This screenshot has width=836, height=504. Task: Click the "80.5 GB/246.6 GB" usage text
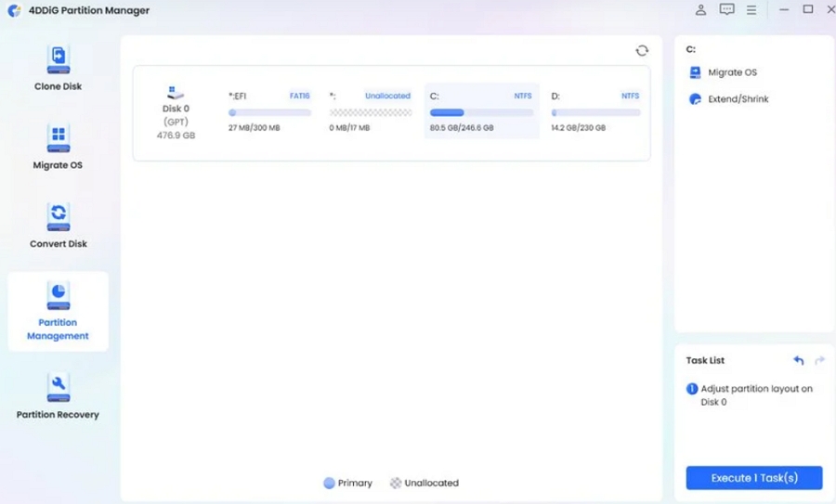[462, 128]
